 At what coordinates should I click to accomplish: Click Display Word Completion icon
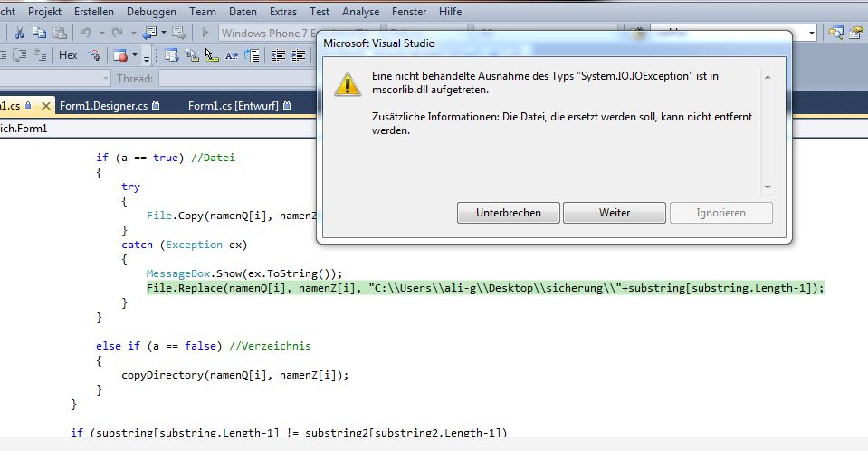(232, 55)
